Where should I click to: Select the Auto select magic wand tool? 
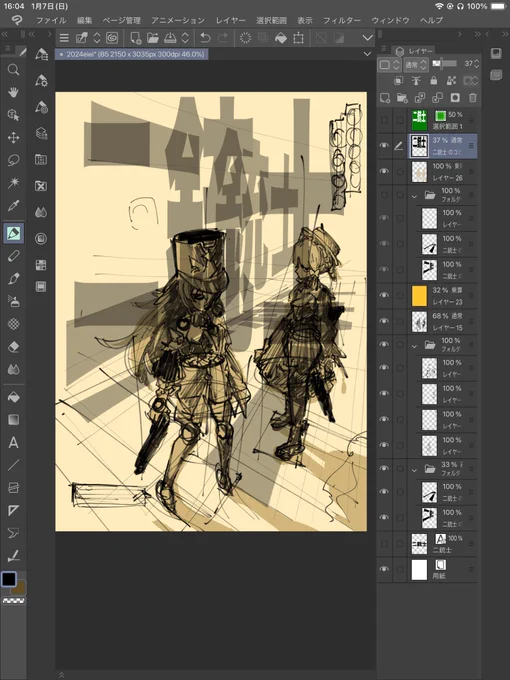[x=13, y=183]
